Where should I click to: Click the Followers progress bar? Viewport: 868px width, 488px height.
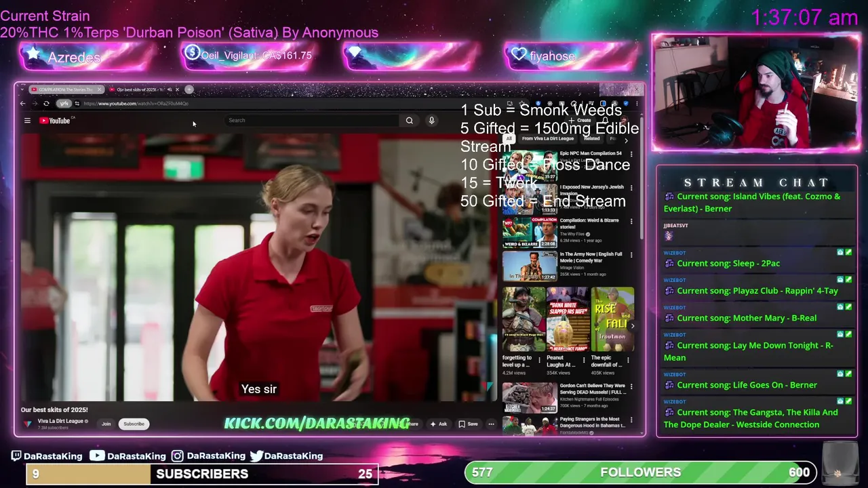pos(640,472)
